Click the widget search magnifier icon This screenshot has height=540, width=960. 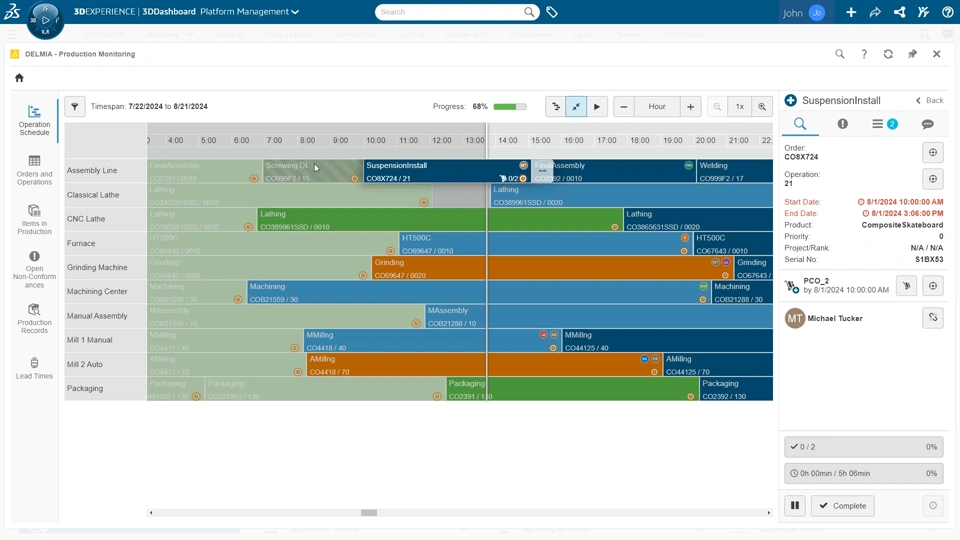(839, 54)
